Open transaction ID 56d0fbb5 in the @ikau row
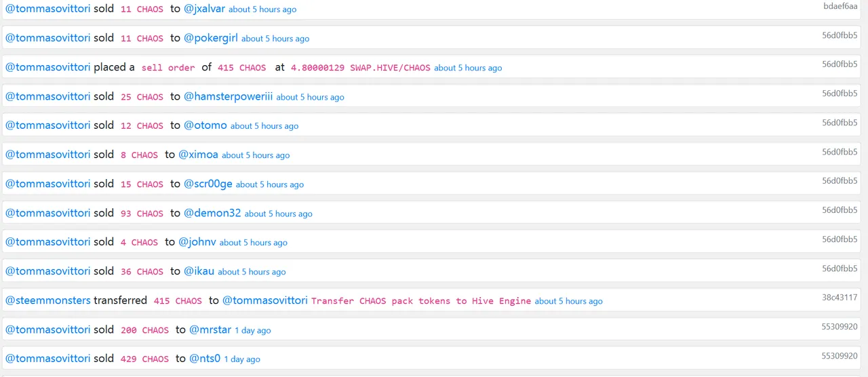The height and width of the screenshot is (377, 868). [840, 269]
